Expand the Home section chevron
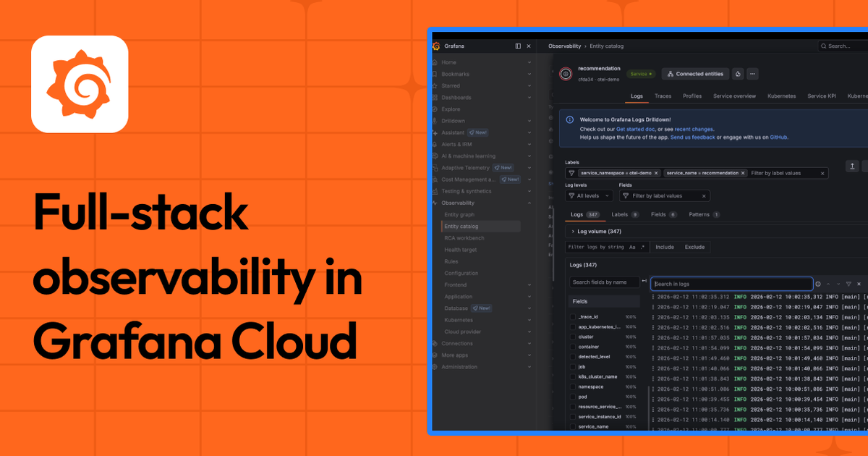 529,62
